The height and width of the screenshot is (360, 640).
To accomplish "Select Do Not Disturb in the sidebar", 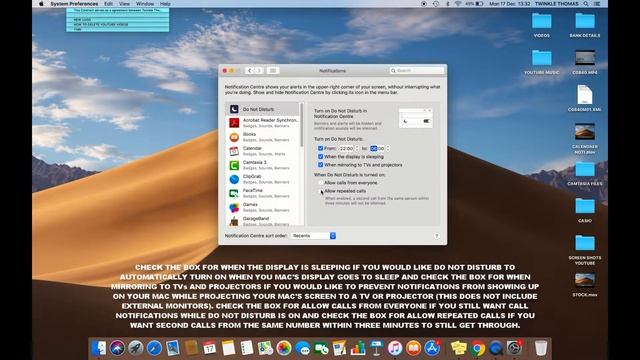I will (263, 109).
